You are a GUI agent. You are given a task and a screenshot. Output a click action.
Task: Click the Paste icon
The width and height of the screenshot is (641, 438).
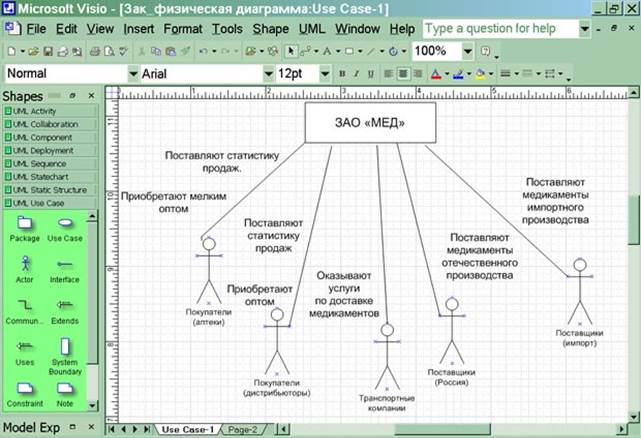[x=170, y=51]
